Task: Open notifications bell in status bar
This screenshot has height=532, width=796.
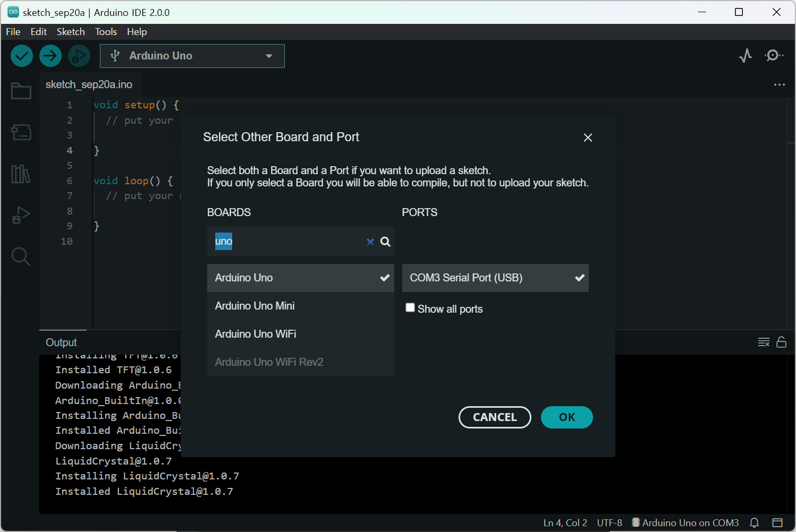Action: click(754, 523)
